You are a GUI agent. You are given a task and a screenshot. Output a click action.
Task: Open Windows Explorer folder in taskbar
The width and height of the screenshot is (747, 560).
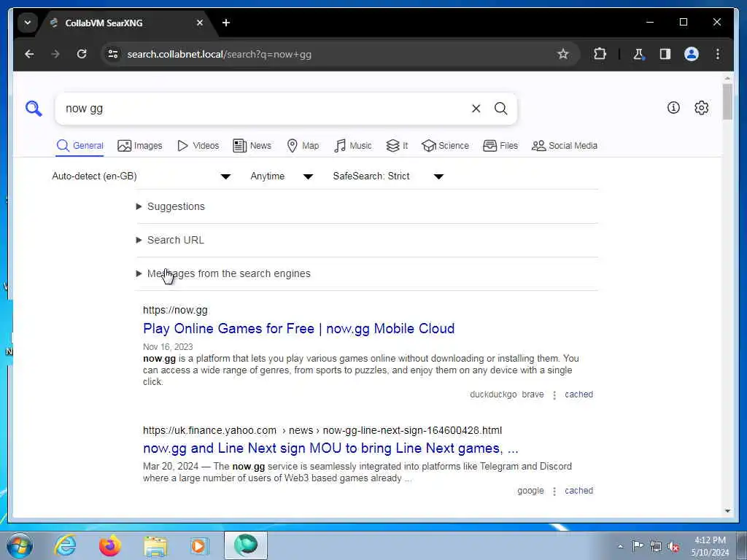[x=155, y=545]
